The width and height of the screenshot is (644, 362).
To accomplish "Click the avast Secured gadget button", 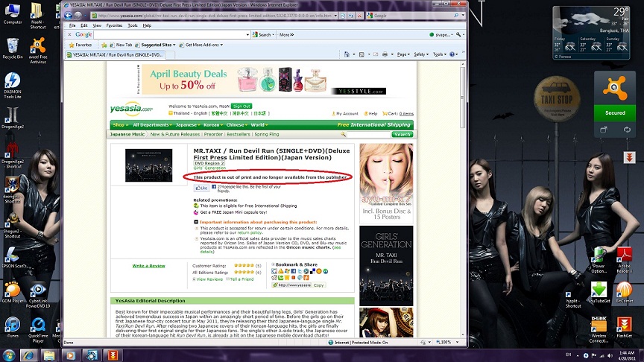I will coord(615,113).
